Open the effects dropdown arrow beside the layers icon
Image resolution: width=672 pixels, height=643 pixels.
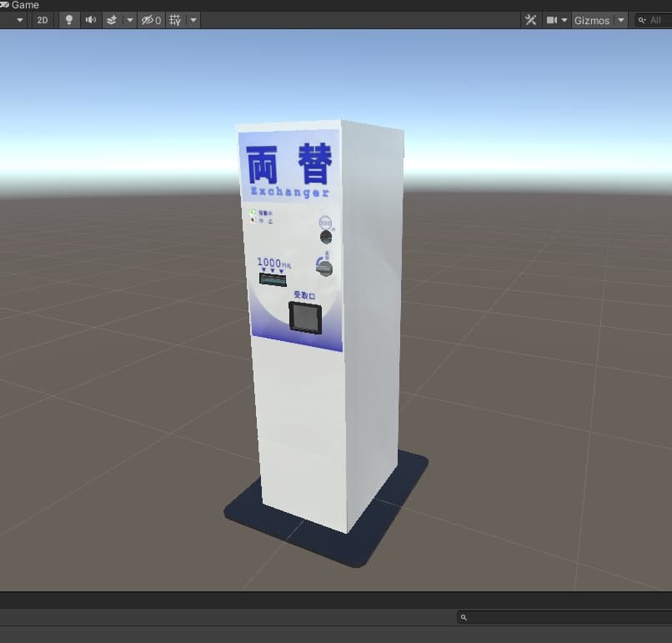(x=129, y=20)
